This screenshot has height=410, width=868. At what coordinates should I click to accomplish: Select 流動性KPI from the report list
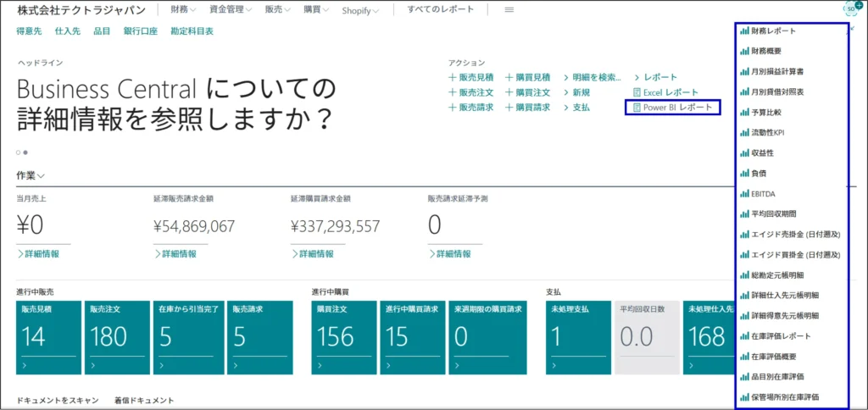[x=769, y=133]
